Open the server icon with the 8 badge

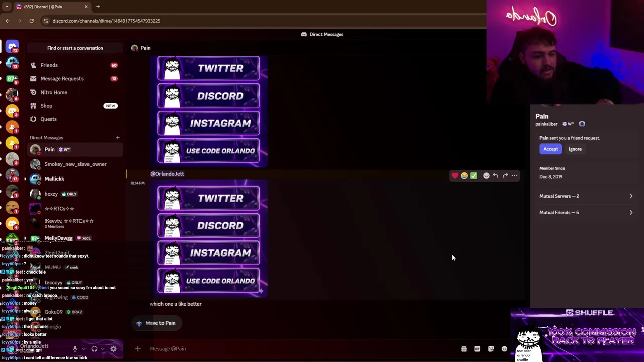click(x=12, y=95)
